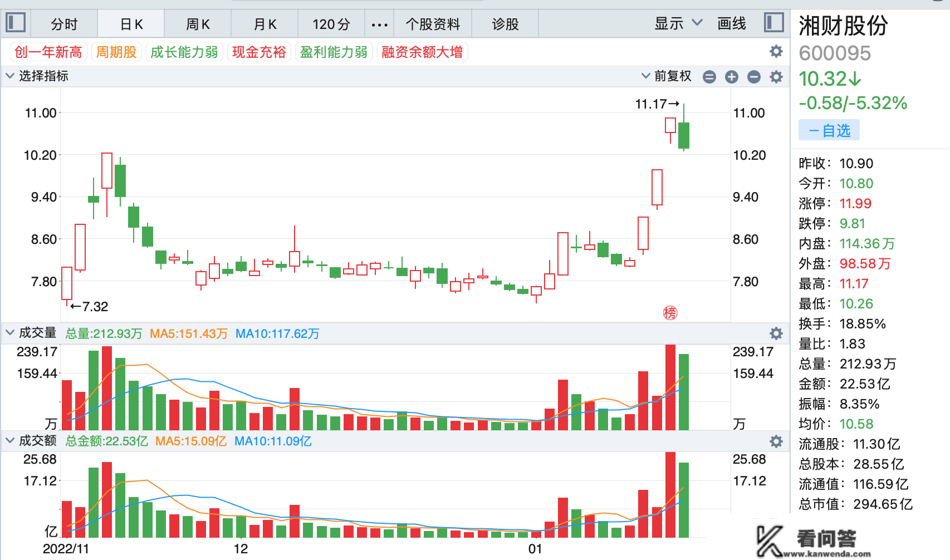This screenshot has width=950, height=560.
Task: Click volume MA10:117.62万 label
Action: (x=277, y=334)
